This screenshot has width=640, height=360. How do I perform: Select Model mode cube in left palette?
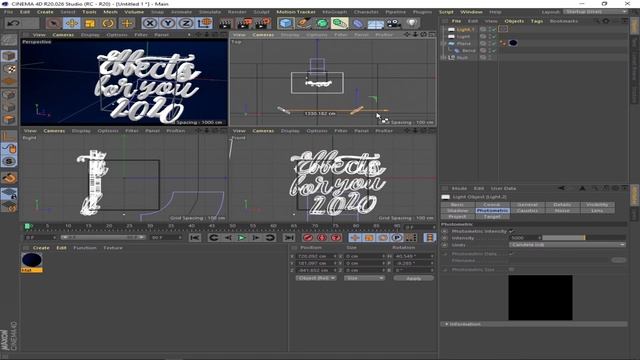(x=9, y=56)
